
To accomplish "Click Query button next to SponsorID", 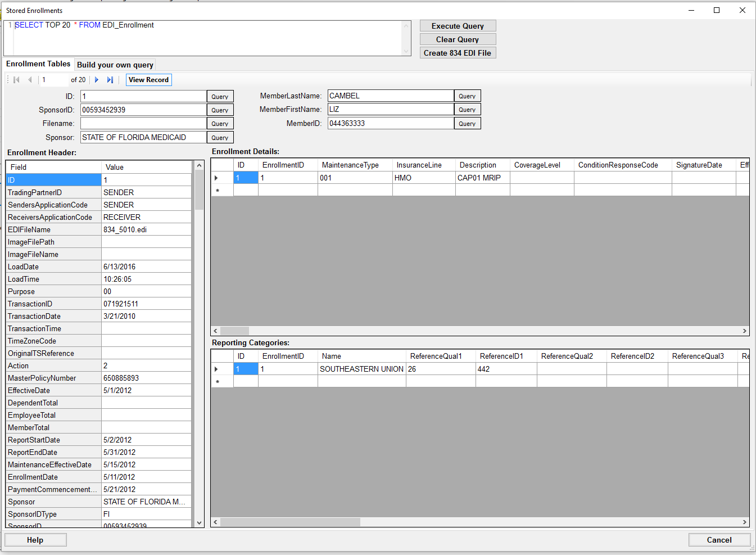I will [220, 110].
